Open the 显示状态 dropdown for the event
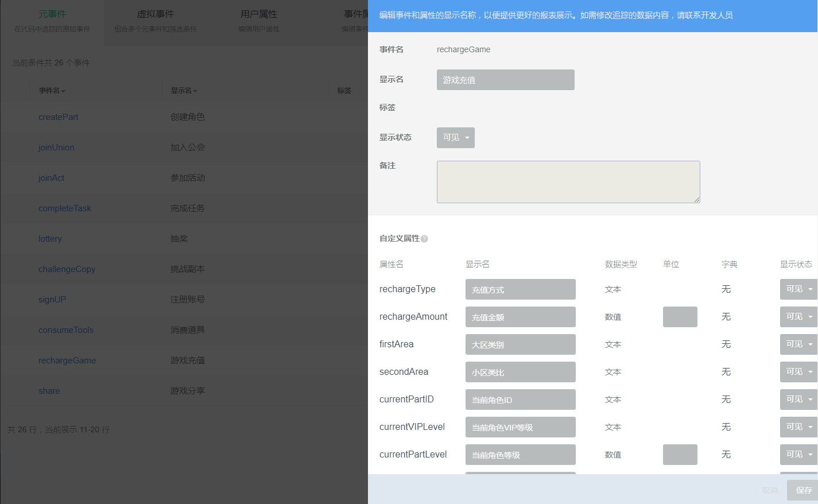The image size is (818, 504). pyautogui.click(x=456, y=138)
